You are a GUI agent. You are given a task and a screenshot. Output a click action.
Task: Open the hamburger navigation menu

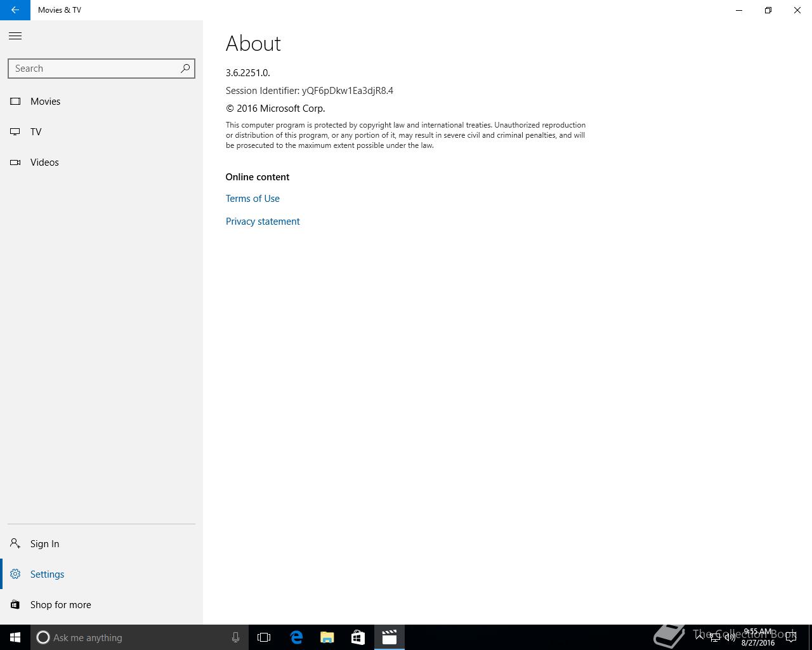(15, 36)
